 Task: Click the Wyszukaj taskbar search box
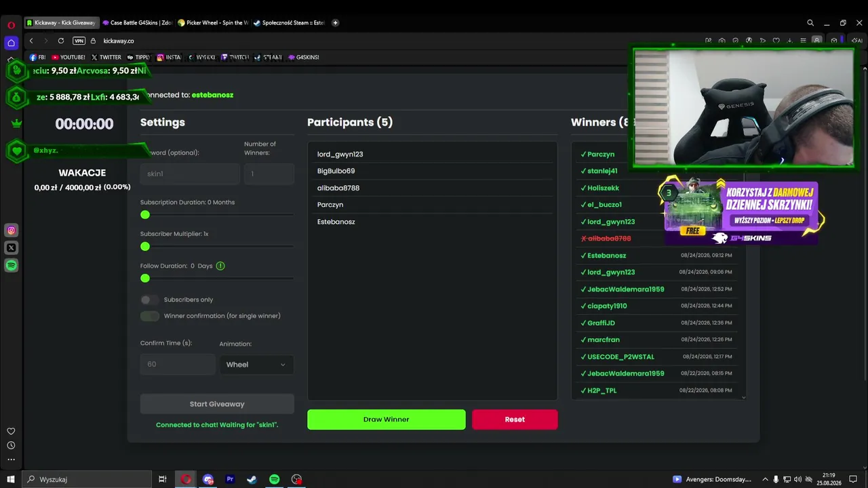(87, 479)
